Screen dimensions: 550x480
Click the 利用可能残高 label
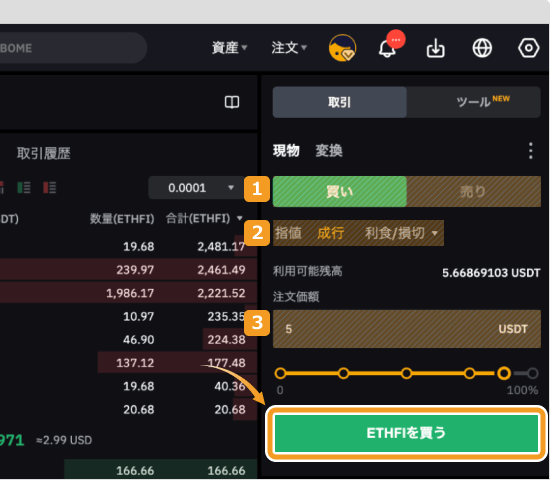pyautogui.click(x=307, y=271)
